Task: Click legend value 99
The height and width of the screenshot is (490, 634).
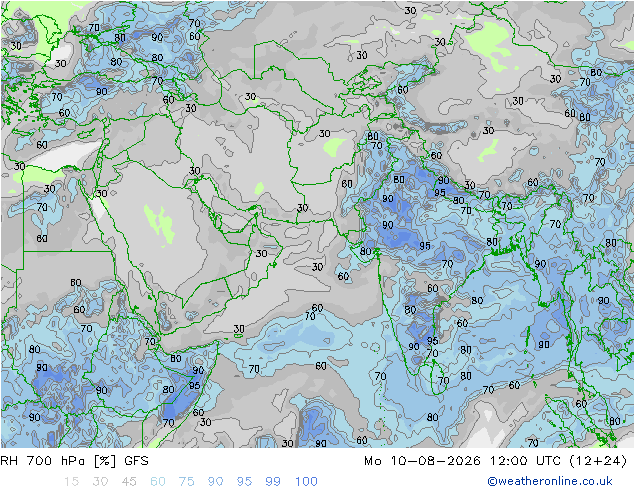Action: coord(273,481)
